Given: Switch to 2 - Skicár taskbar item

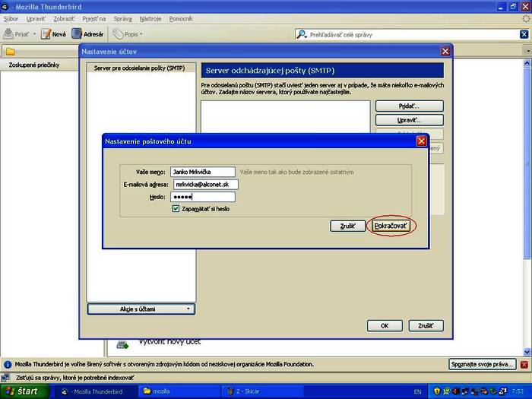Looking at the screenshot, I should (x=262, y=391).
